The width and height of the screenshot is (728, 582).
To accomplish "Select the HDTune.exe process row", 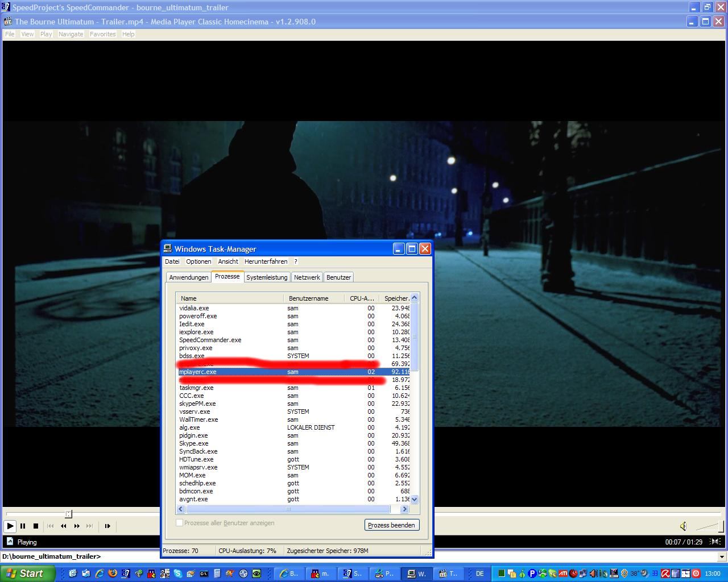I will tap(293, 459).
